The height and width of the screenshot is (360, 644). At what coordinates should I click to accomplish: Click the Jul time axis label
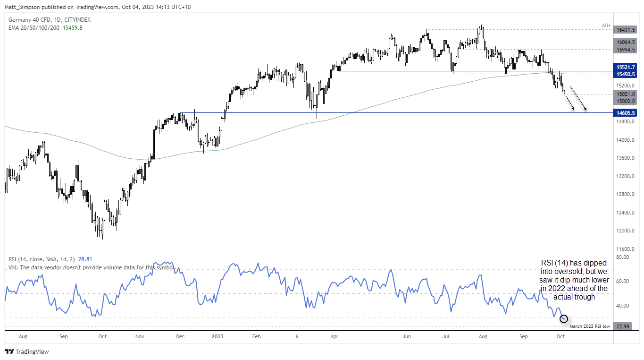(445, 337)
